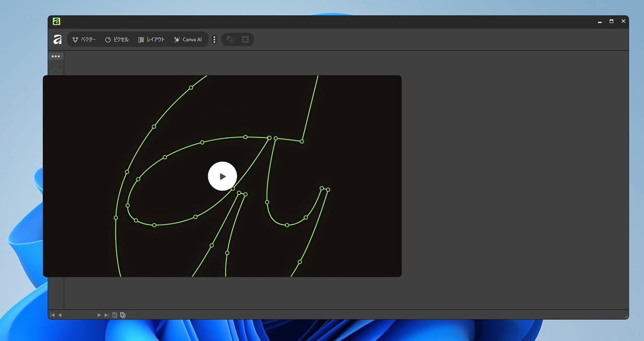This screenshot has height=341, width=644.
Task: Close the Affinity window
Action: pos(623,21)
